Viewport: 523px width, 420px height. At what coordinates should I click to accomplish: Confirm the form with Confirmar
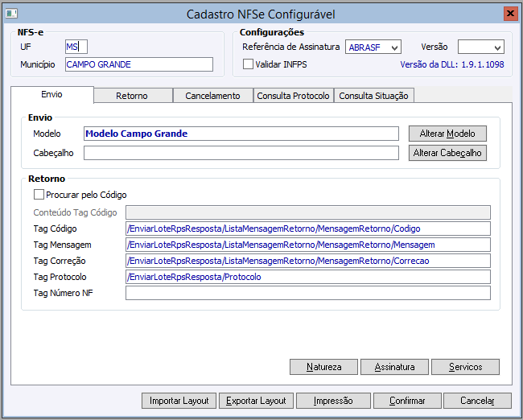(407, 401)
